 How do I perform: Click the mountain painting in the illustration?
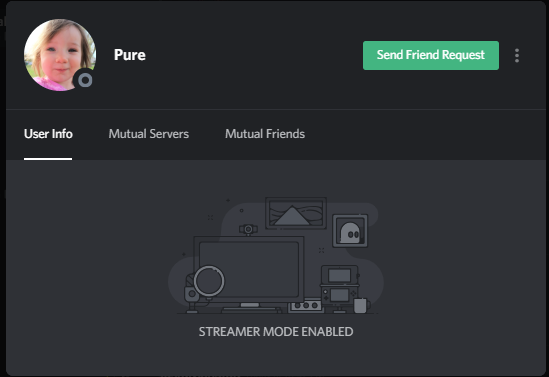[296, 213]
